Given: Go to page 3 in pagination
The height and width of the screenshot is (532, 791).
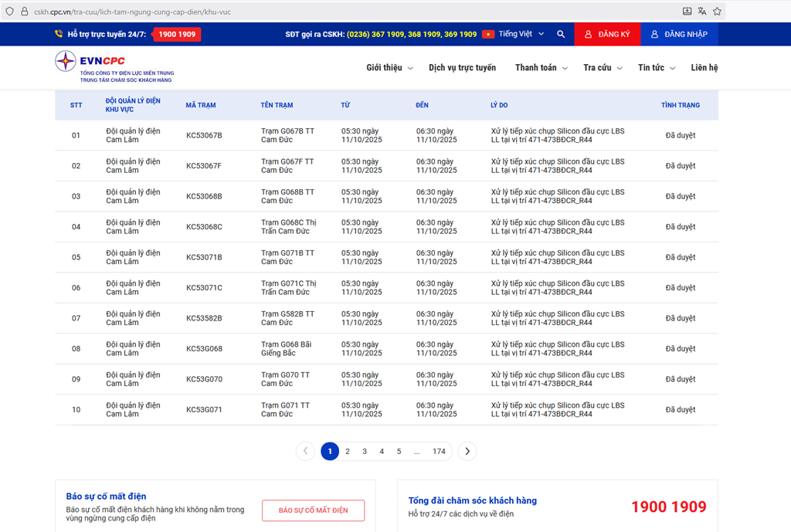Looking at the screenshot, I should coord(365,451).
